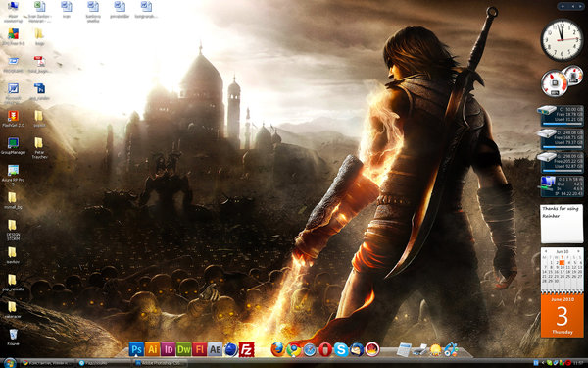Open the C: drive gadget

(x=562, y=115)
